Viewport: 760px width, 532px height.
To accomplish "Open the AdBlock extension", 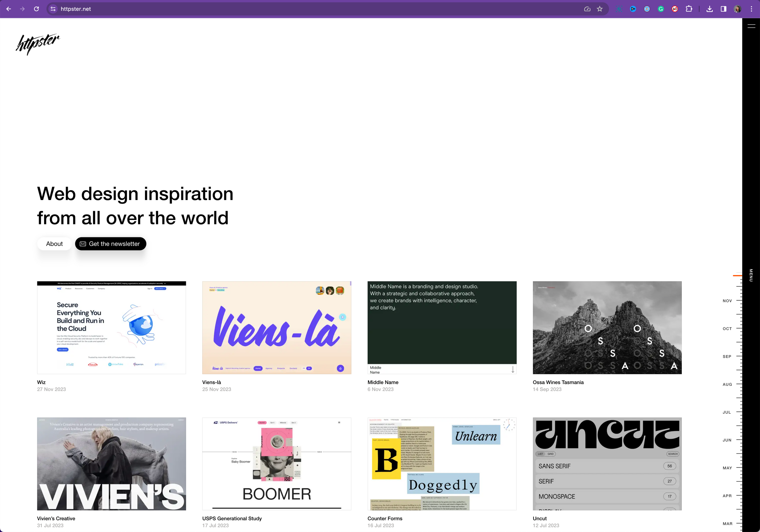I will tap(674, 9).
